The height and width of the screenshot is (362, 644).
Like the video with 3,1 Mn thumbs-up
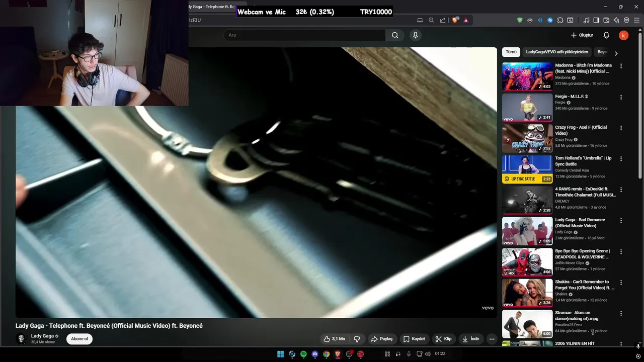click(334, 339)
